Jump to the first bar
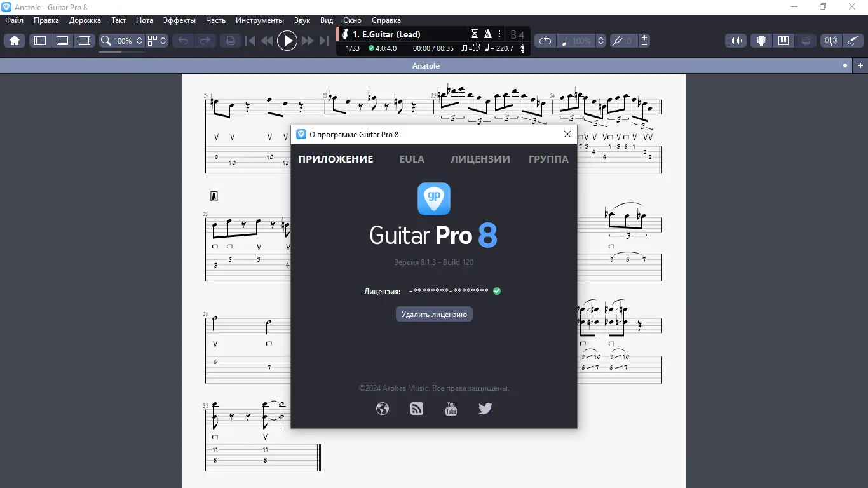868x488 pixels. tap(250, 41)
